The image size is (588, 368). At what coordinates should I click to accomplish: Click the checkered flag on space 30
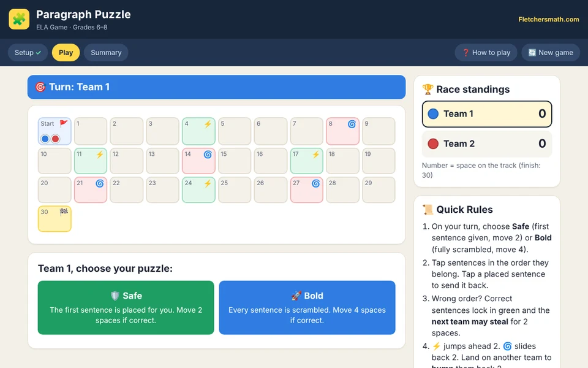(64, 212)
